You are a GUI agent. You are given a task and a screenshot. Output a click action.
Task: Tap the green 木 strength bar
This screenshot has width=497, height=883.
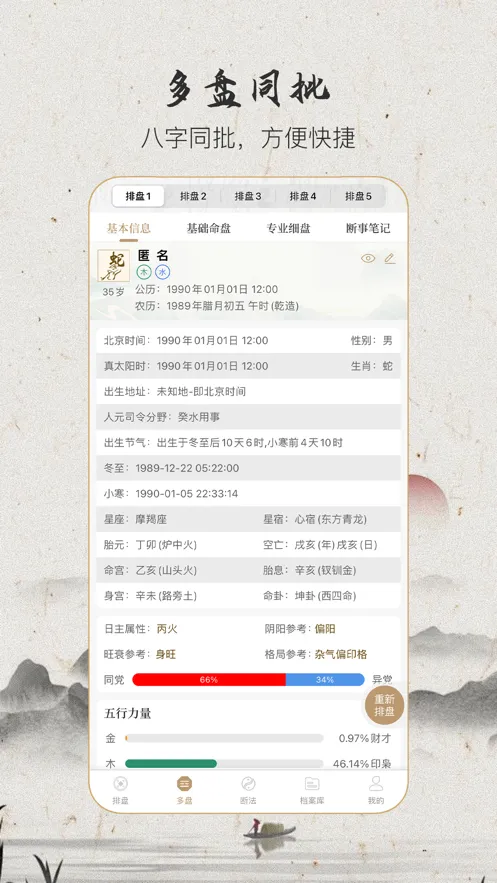(x=171, y=764)
